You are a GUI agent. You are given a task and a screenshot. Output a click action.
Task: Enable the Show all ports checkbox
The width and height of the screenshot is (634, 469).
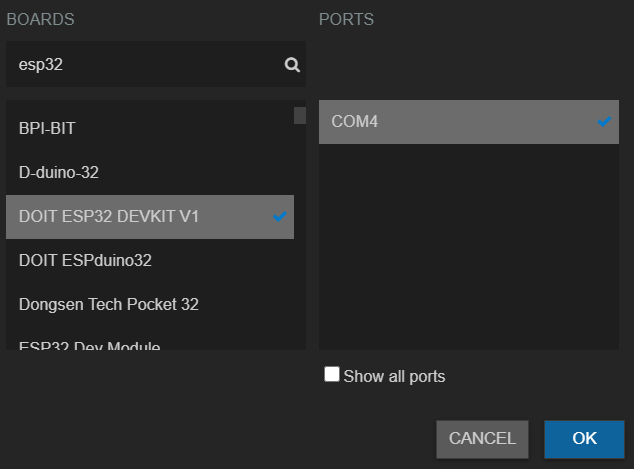click(332, 374)
